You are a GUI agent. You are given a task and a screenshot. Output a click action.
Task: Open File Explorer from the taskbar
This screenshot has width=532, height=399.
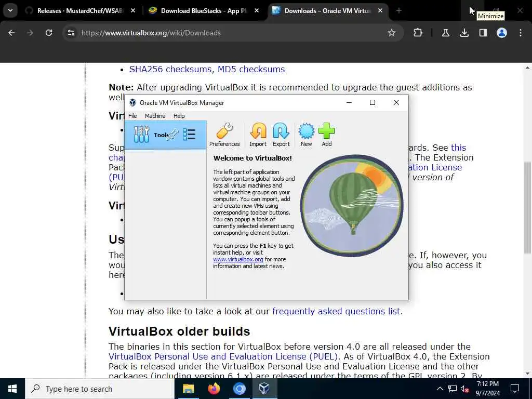[x=188, y=389]
